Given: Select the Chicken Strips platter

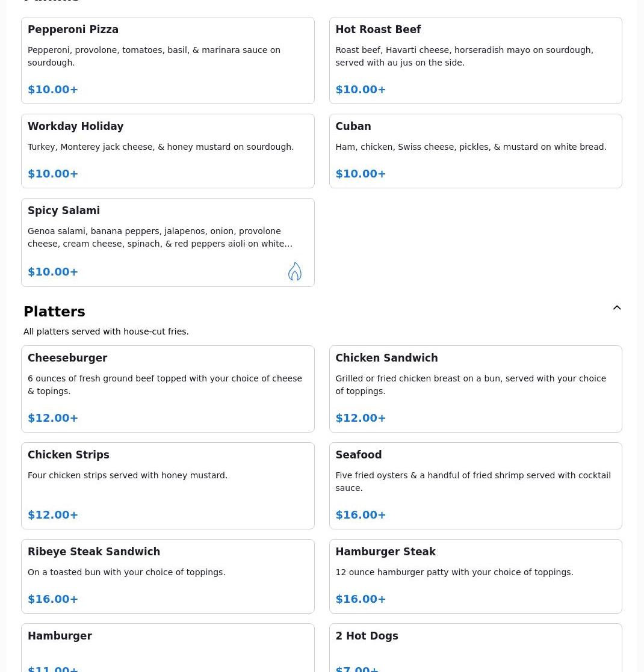Looking at the screenshot, I should 167,486.
